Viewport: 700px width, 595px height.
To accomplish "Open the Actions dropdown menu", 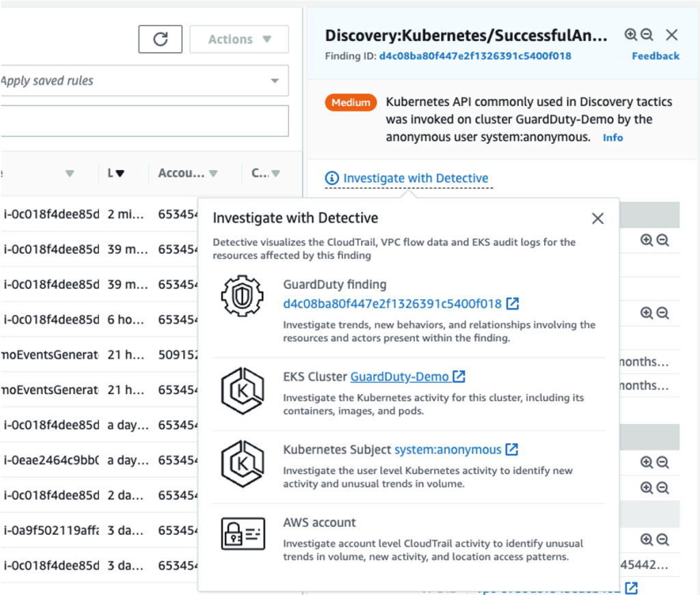I will click(x=239, y=39).
